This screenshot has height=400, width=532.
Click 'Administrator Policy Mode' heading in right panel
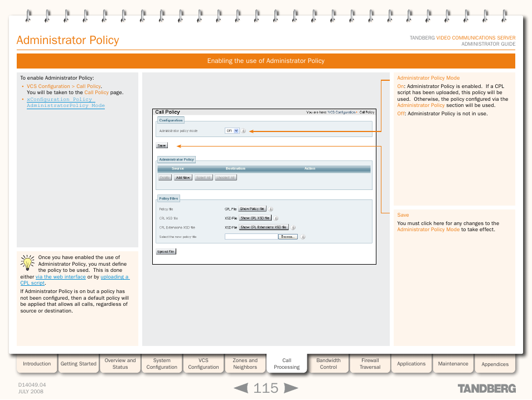click(428, 78)
